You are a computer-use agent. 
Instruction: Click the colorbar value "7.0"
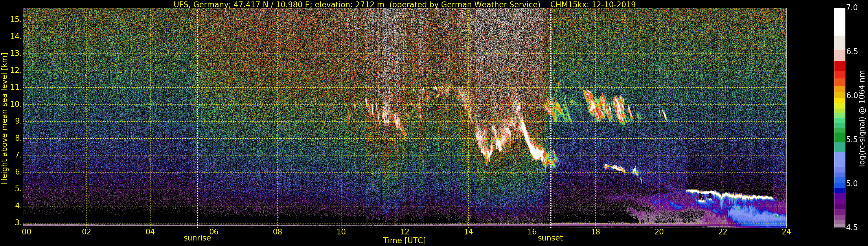852,8
